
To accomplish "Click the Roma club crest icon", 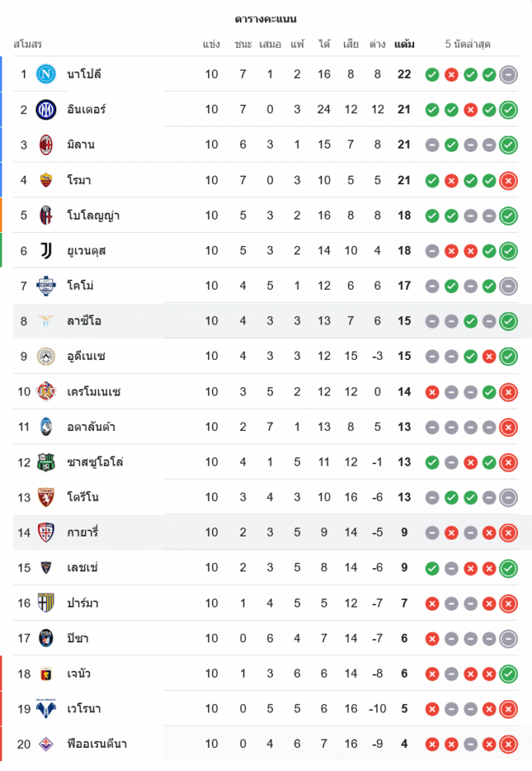I will click(x=46, y=180).
